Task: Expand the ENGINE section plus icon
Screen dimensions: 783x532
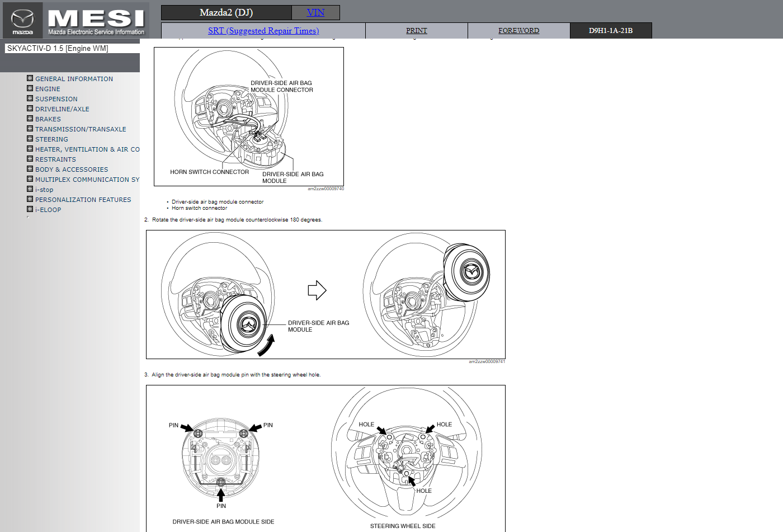Action: point(30,88)
